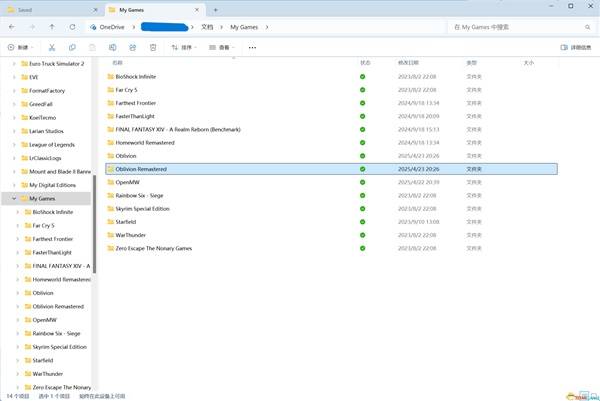Viewport: 600px width, 401px height.
Task: Open the New item dropdown
Action: tap(19, 47)
